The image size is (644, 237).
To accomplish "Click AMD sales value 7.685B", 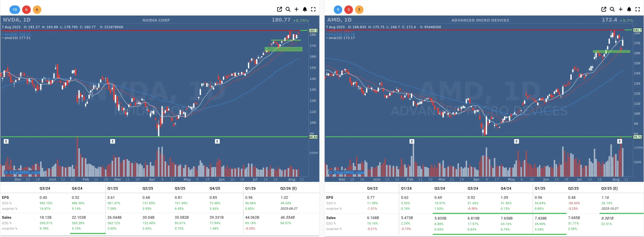I will [x=574, y=218].
